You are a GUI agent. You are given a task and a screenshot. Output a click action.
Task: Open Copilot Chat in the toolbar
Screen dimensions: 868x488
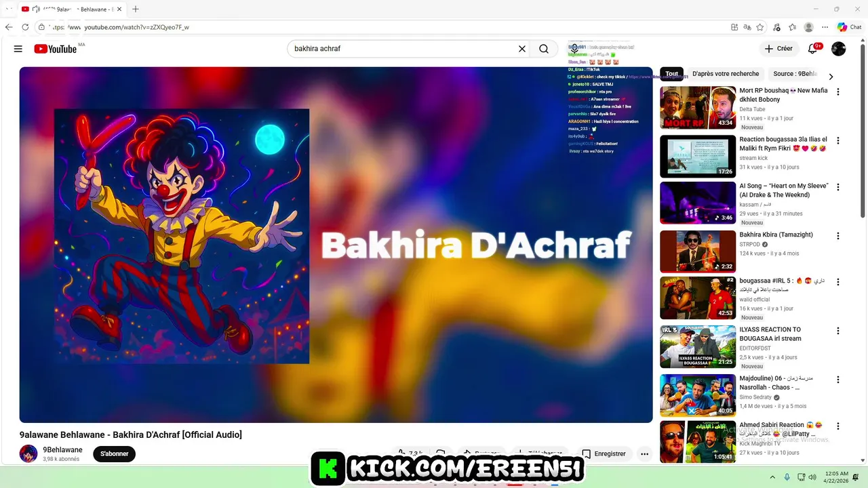click(x=849, y=27)
